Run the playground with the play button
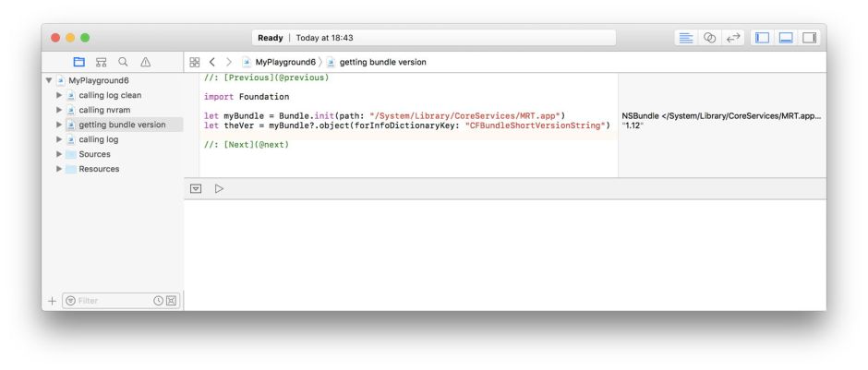The image size is (868, 370). (x=219, y=188)
